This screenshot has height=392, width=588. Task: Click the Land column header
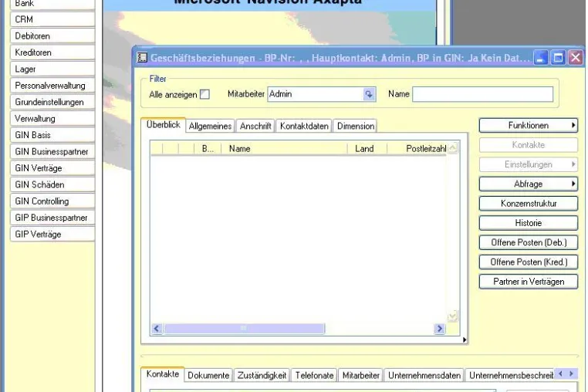tap(367, 149)
